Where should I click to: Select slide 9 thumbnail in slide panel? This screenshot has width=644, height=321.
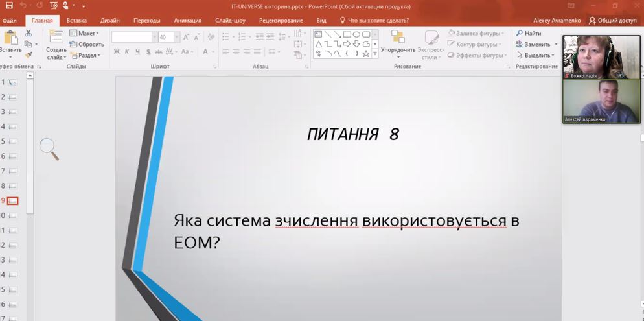point(13,201)
